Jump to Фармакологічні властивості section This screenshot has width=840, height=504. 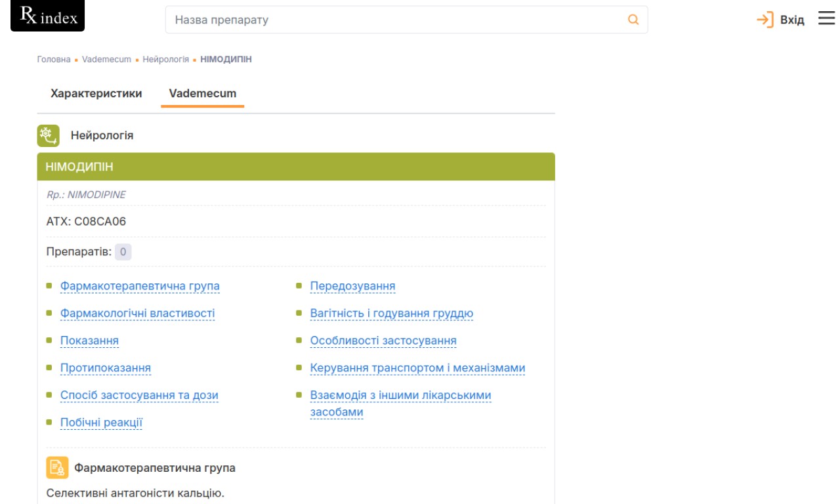tap(137, 313)
